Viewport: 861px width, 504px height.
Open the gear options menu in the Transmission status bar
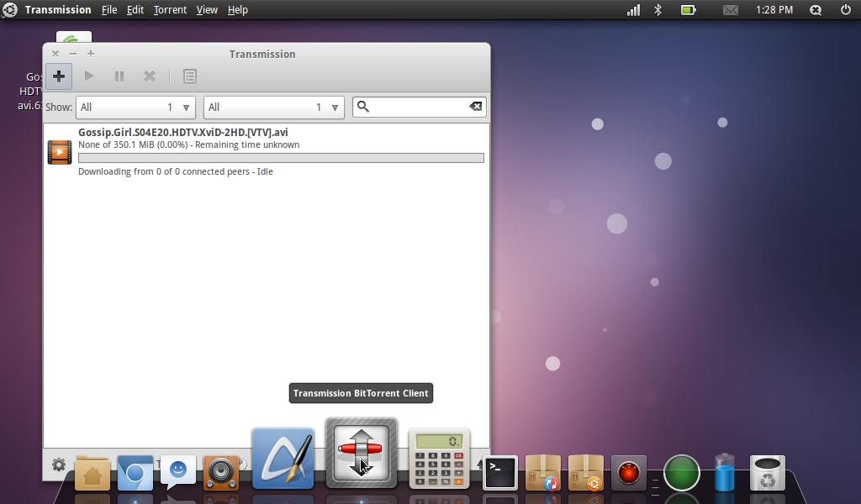59,465
